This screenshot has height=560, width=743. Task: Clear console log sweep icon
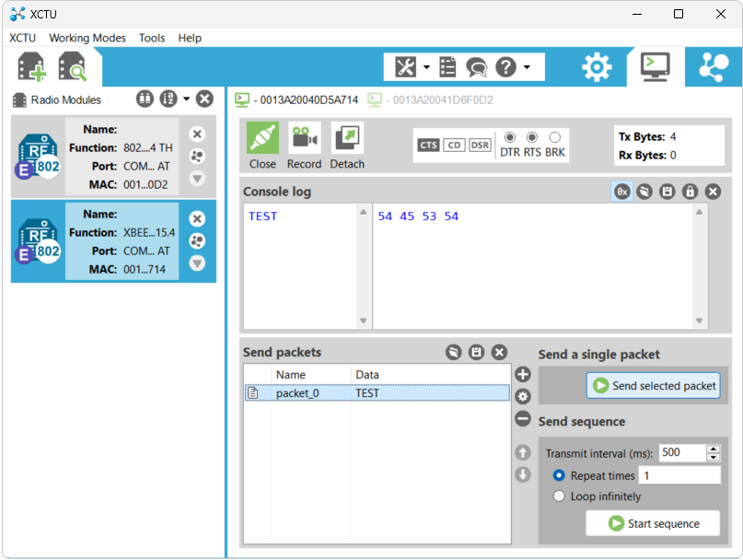[x=644, y=192]
